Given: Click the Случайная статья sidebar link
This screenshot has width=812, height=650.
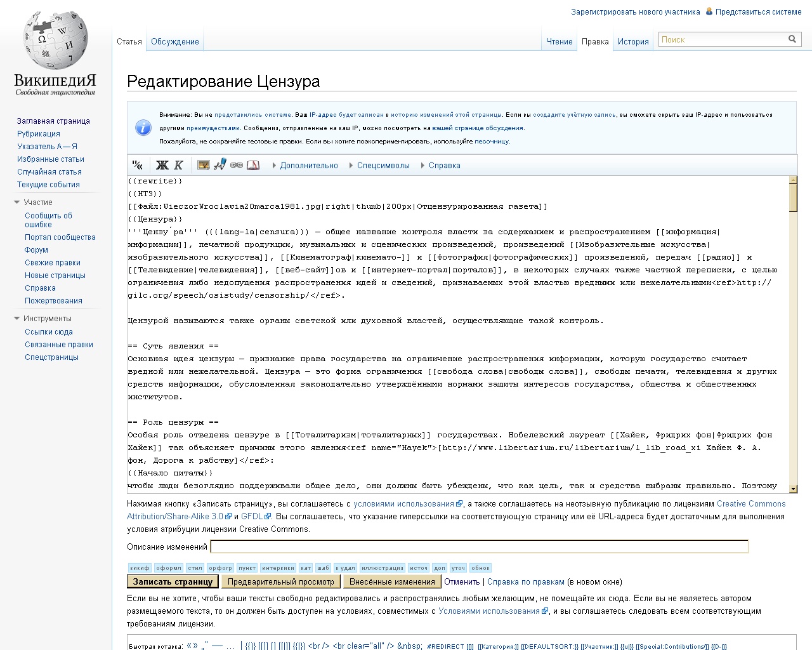Looking at the screenshot, I should click(x=49, y=171).
